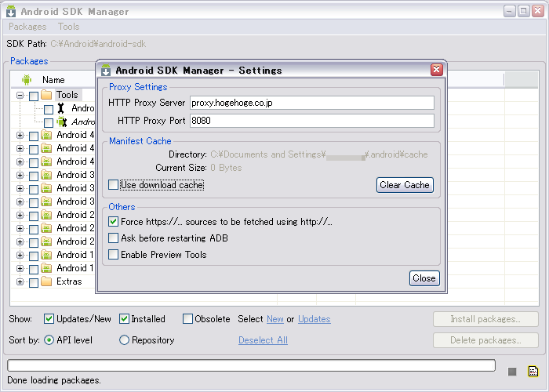Click the Install packages button
The height and width of the screenshot is (392, 549).
[485, 319]
